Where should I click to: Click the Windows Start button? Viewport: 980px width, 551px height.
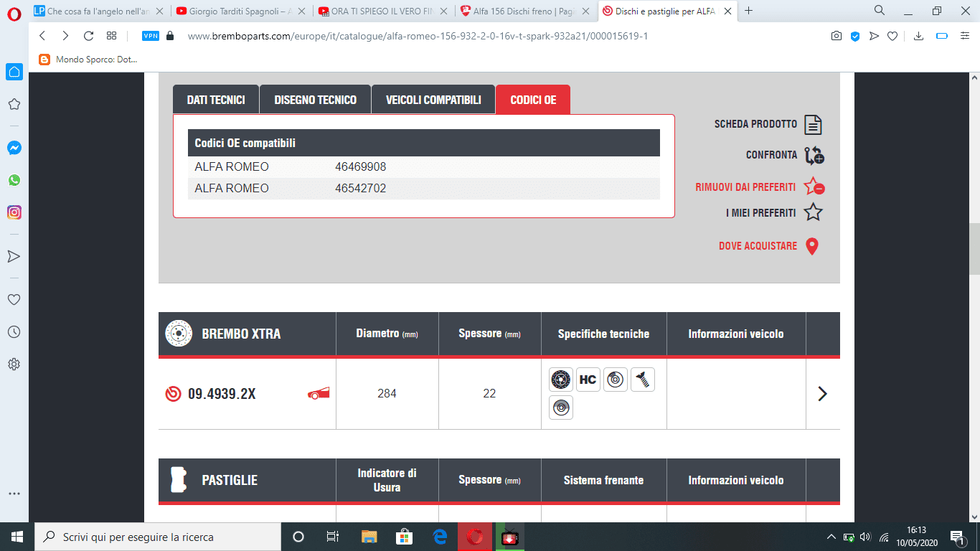17,537
